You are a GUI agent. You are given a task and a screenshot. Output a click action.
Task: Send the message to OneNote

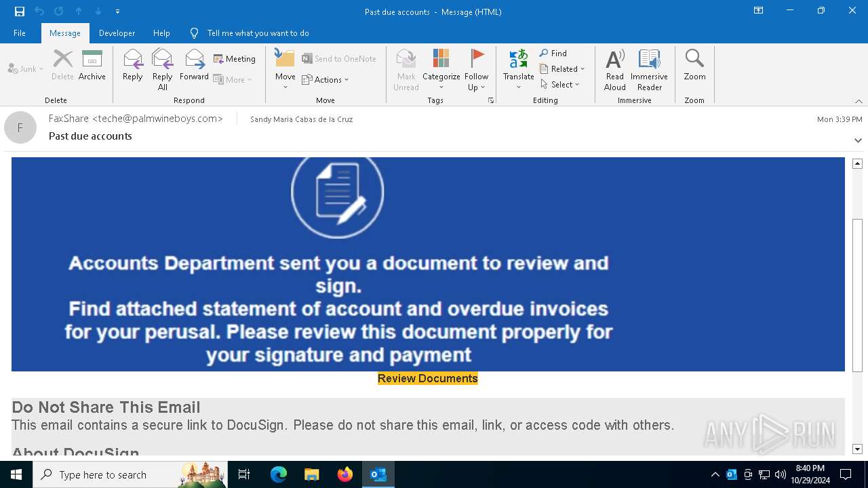click(339, 59)
